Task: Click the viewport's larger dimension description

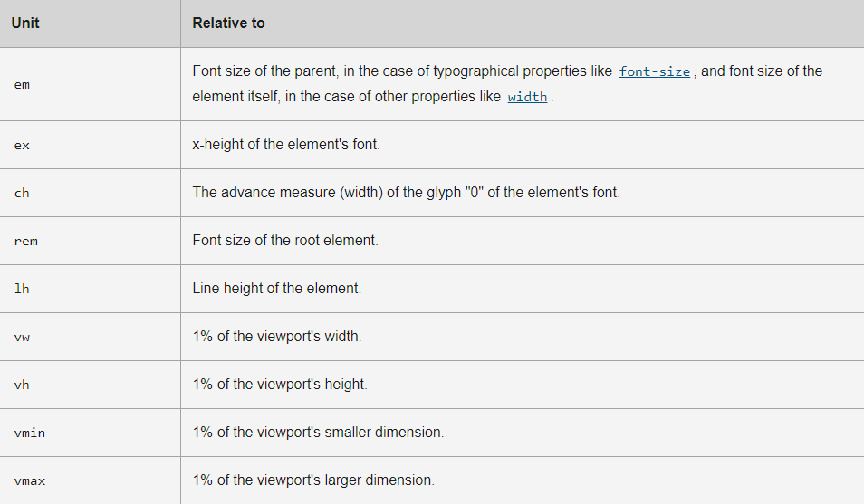Action: pos(313,480)
